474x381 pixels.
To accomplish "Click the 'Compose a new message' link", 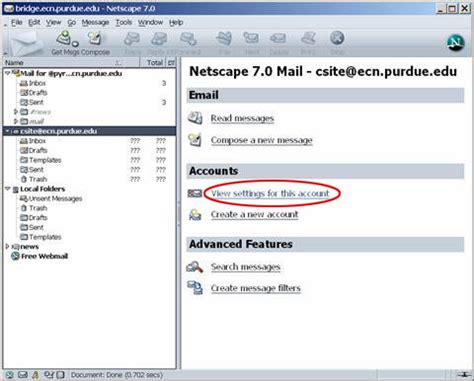I will pyautogui.click(x=262, y=140).
